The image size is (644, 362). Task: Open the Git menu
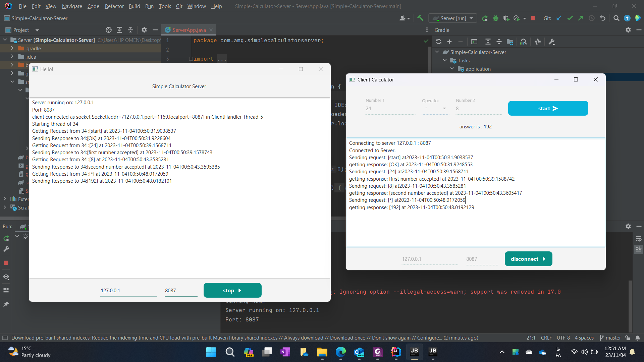[179, 6]
